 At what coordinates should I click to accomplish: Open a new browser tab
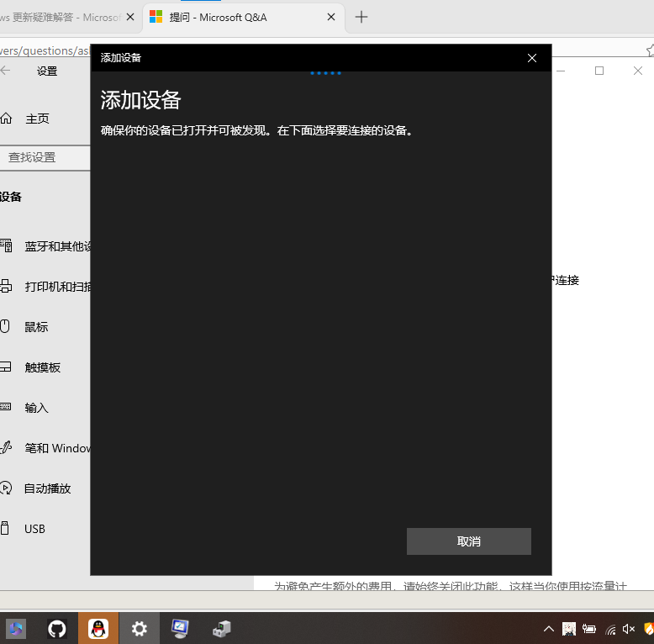361,17
